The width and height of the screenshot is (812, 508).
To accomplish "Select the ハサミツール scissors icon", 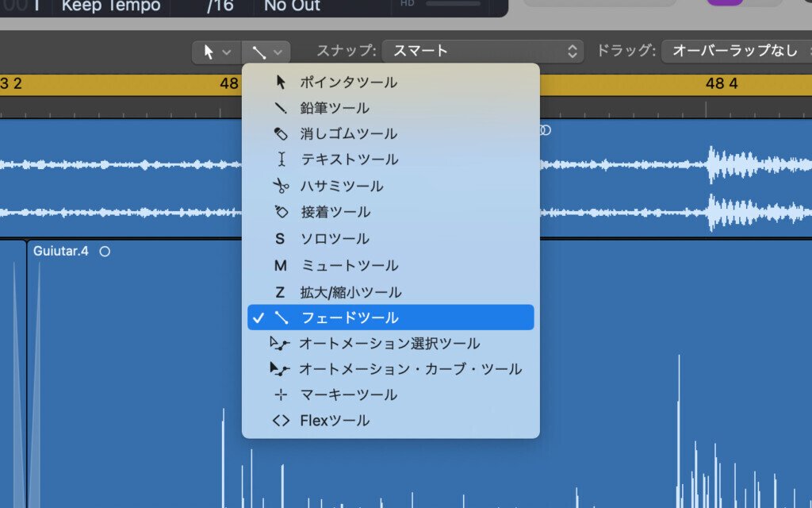I will coord(281,186).
